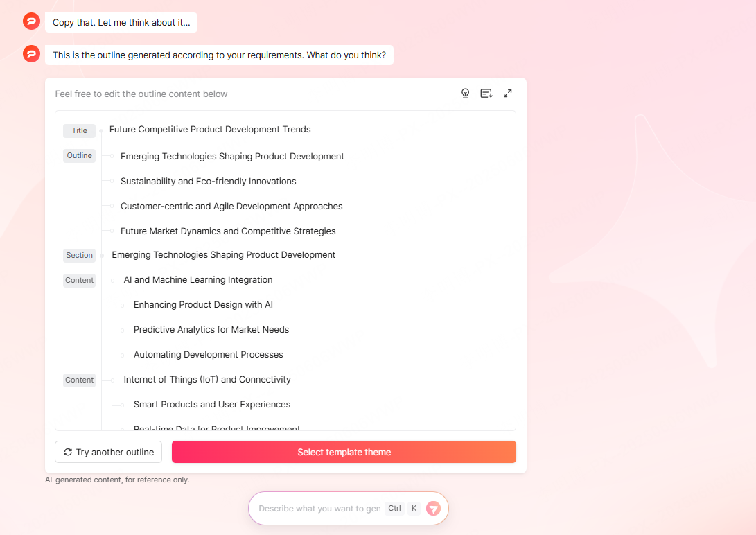The width and height of the screenshot is (756, 535).
Task: Click the Select template theme button
Action: coord(344,452)
